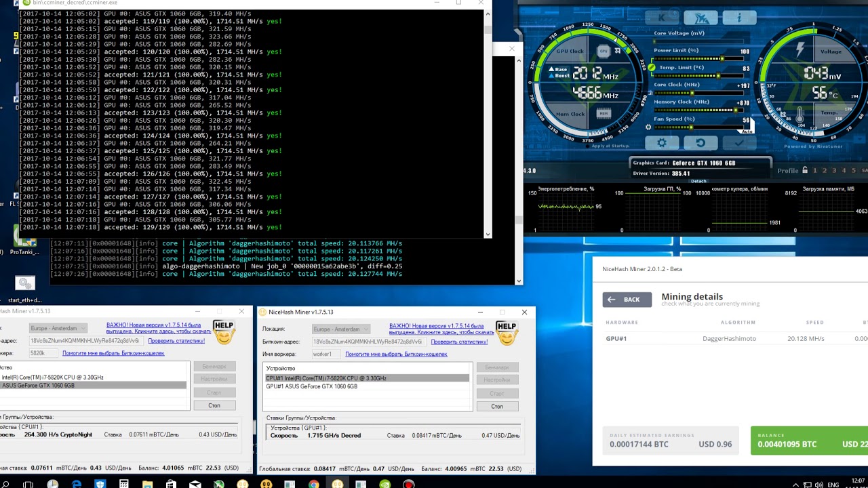The image size is (868, 488).
Task: Select GPU#1 ASUS GeForce GTX 1060 in right NiceHash
Action: (367, 386)
